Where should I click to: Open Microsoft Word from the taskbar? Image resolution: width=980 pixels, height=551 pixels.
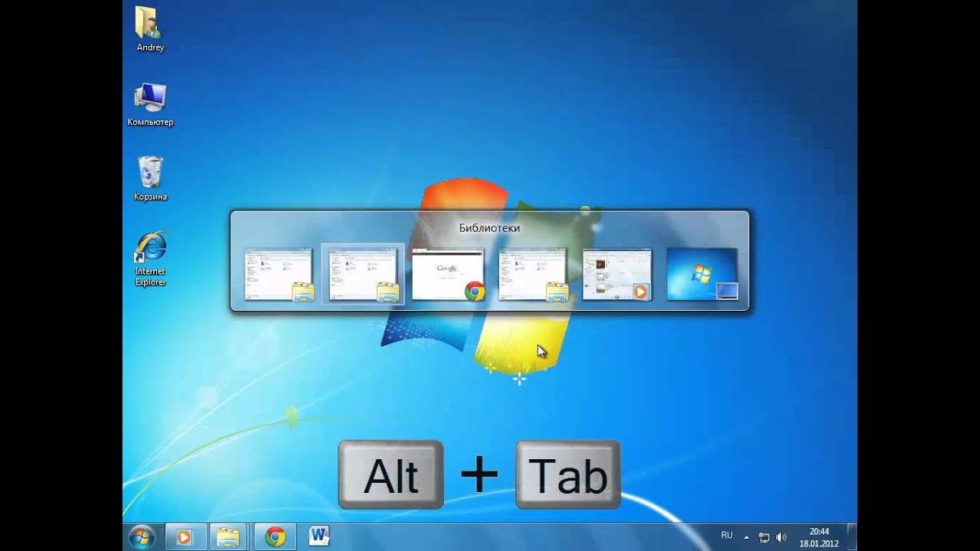click(x=318, y=537)
